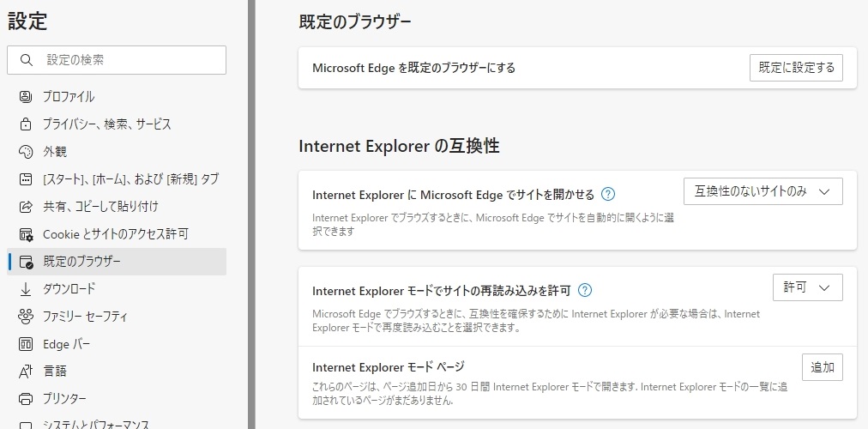The image size is (868, 429).
Task: Click the 設定 heading
Action: [27, 21]
